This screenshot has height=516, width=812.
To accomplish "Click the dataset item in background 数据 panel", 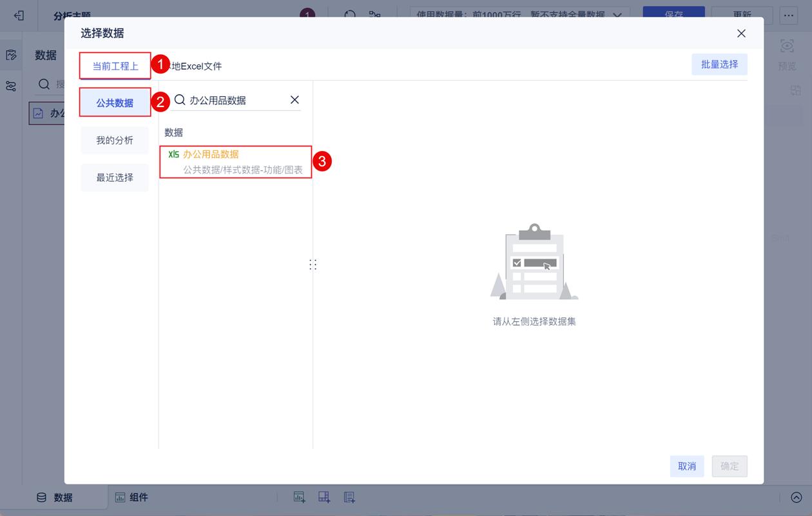I will coord(46,113).
